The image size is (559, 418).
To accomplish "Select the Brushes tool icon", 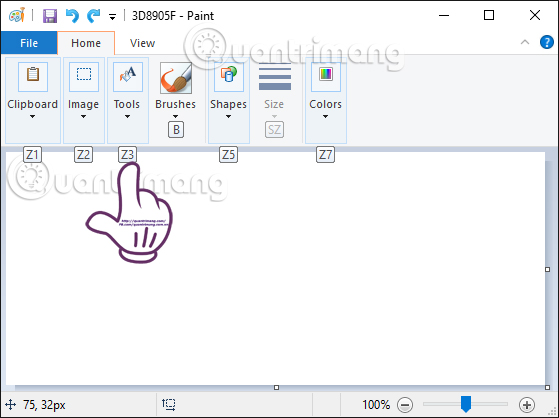I will click(176, 78).
